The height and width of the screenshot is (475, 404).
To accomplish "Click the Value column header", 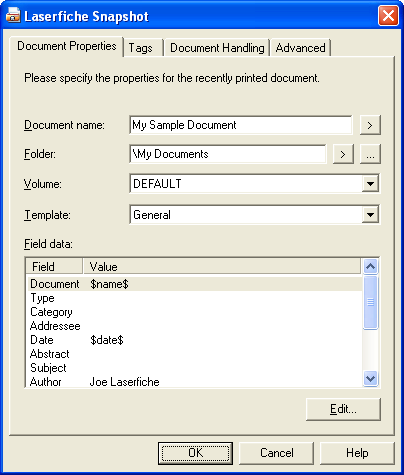I will 222,267.
